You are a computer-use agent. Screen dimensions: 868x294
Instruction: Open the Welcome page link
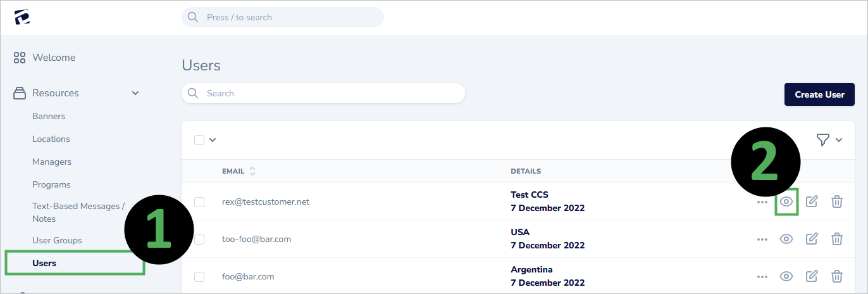click(x=54, y=58)
